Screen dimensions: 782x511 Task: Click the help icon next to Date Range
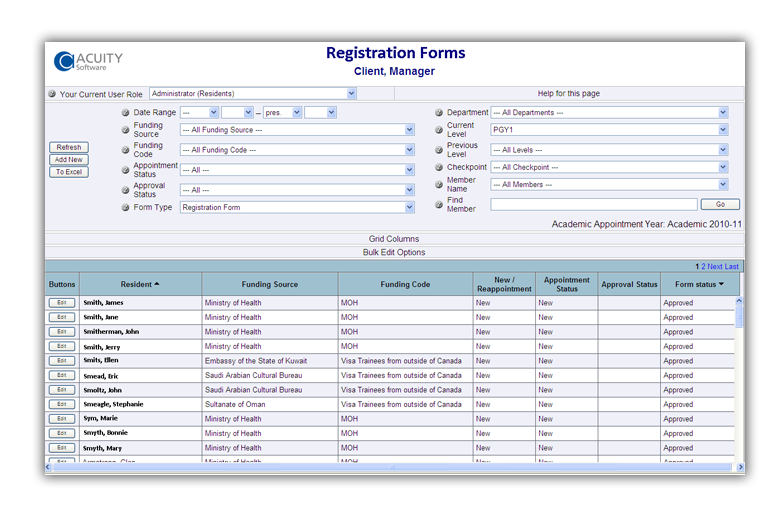126,113
